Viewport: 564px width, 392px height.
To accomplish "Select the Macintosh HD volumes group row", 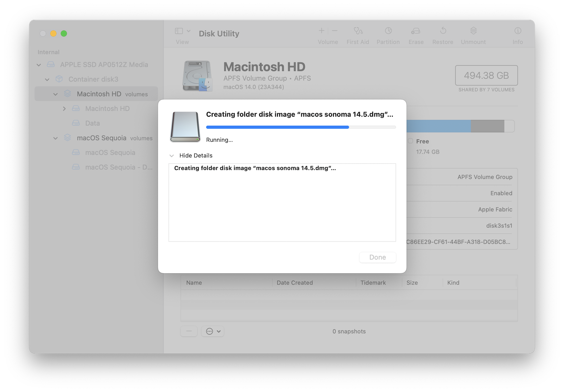I will click(96, 94).
